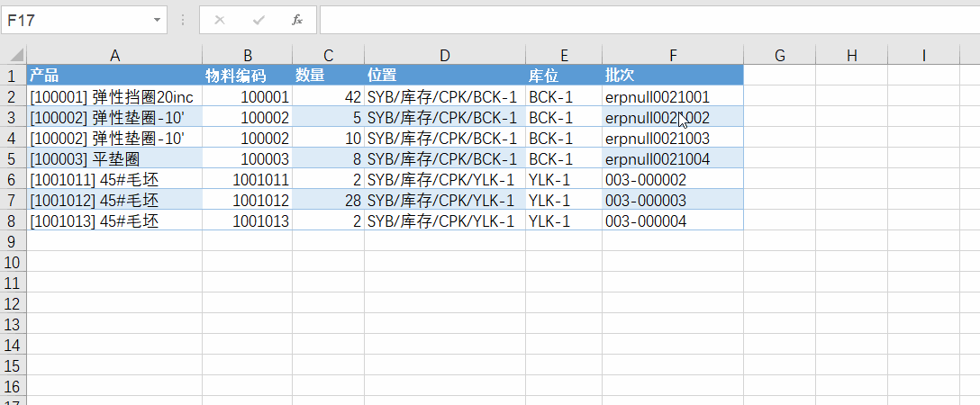Screen dimensions: 980x405
Task: Click the 产品 header cell
Action: (x=114, y=76)
